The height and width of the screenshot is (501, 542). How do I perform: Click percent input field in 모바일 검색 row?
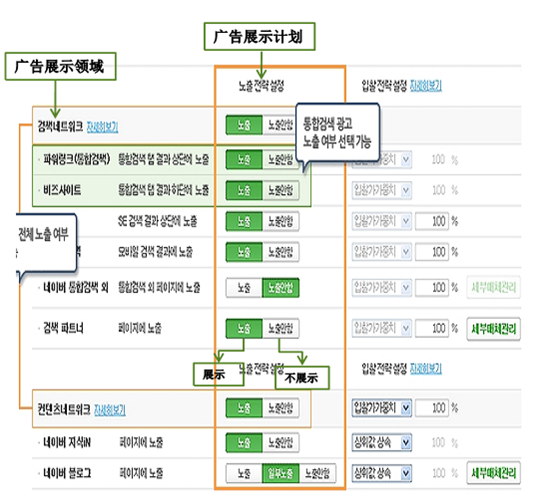click(432, 252)
